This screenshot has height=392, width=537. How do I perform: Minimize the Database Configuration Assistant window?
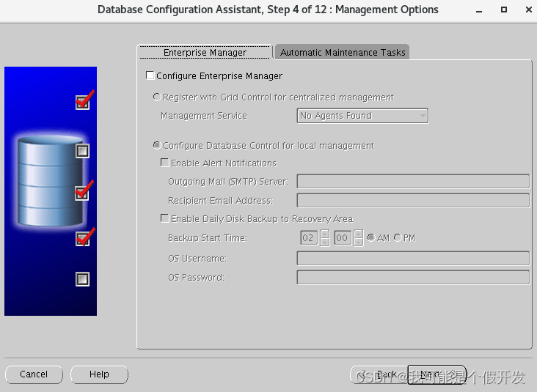coord(479,10)
